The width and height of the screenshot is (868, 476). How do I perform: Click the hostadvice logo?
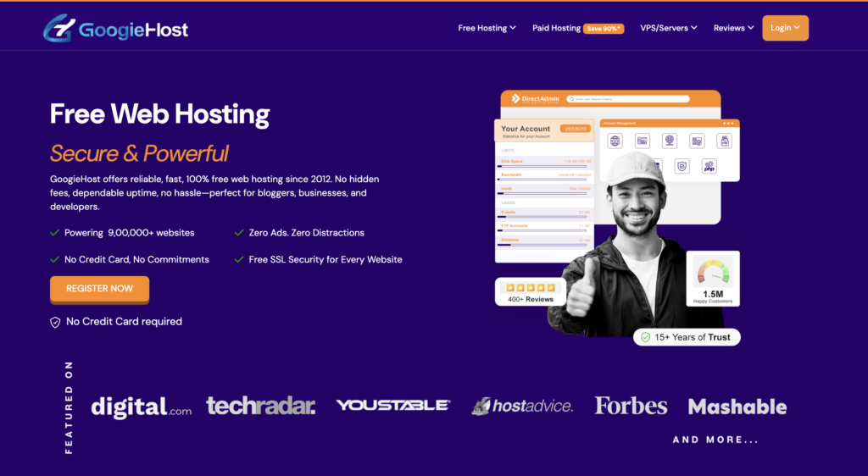tap(522, 406)
